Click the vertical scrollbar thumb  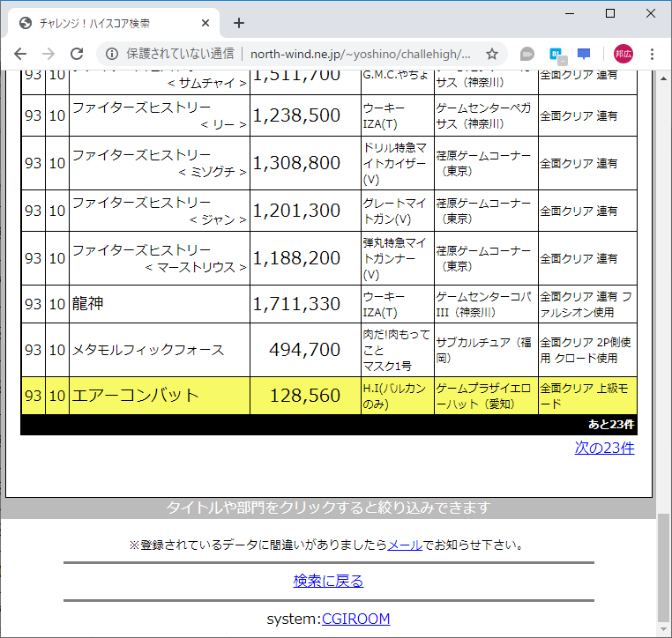[x=663, y=568]
